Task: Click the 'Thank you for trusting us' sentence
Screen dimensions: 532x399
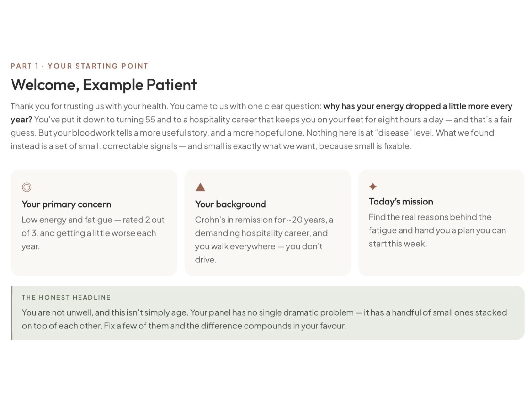Action: (x=89, y=106)
